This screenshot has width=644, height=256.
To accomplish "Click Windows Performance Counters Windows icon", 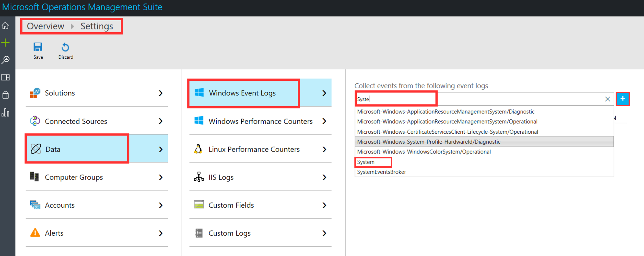I will click(199, 120).
